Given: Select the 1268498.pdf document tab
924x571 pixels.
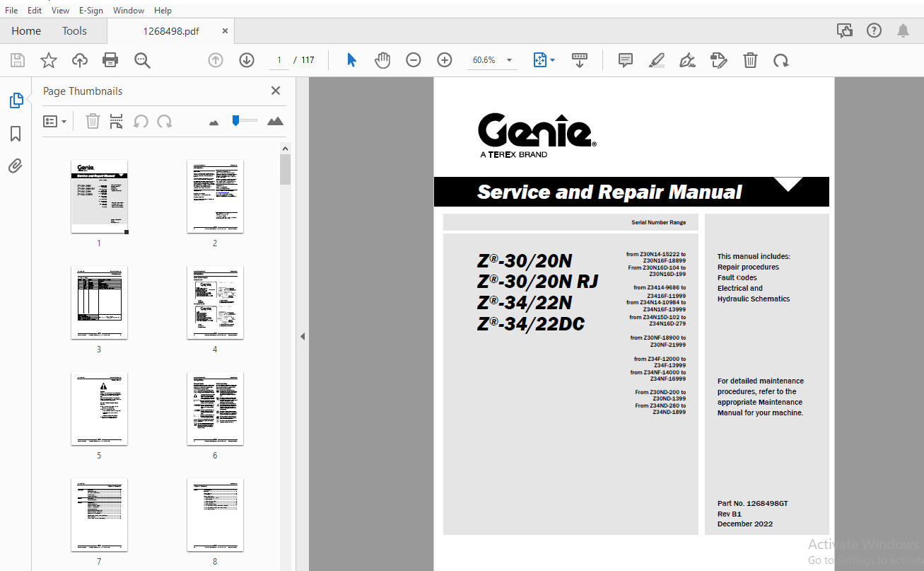Looking at the screenshot, I should [171, 31].
